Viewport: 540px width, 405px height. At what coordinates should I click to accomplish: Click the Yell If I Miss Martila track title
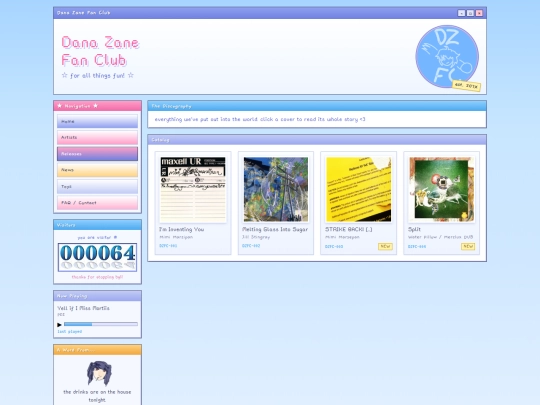(x=83, y=308)
